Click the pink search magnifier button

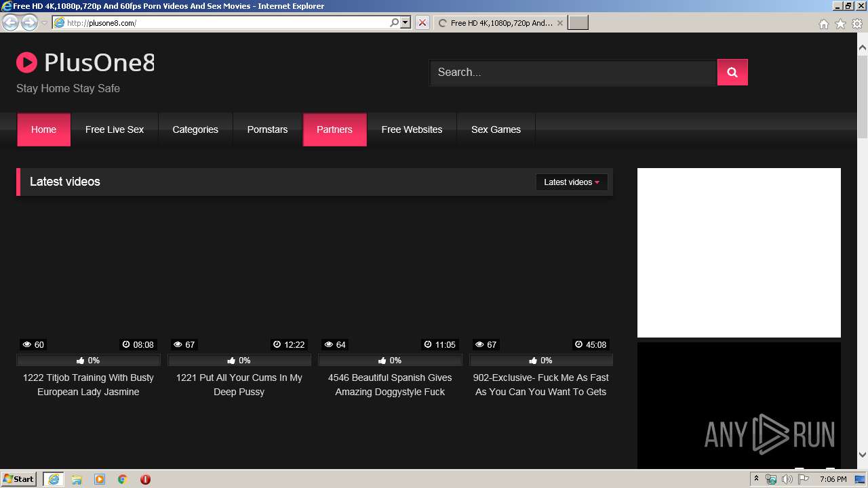pyautogui.click(x=732, y=73)
